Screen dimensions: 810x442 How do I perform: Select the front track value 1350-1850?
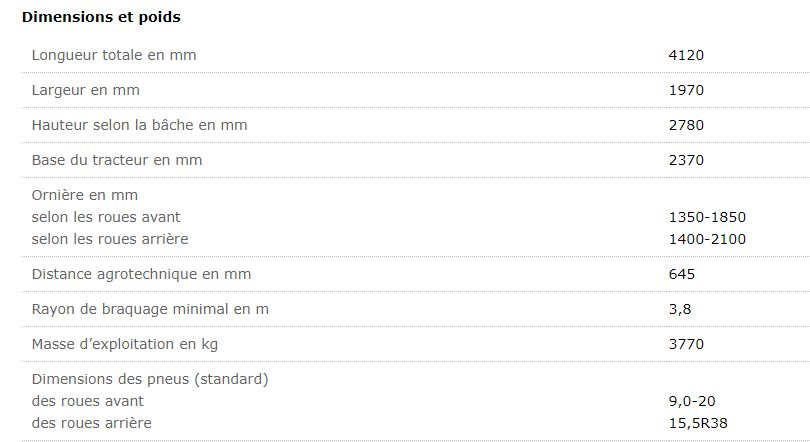click(x=707, y=217)
